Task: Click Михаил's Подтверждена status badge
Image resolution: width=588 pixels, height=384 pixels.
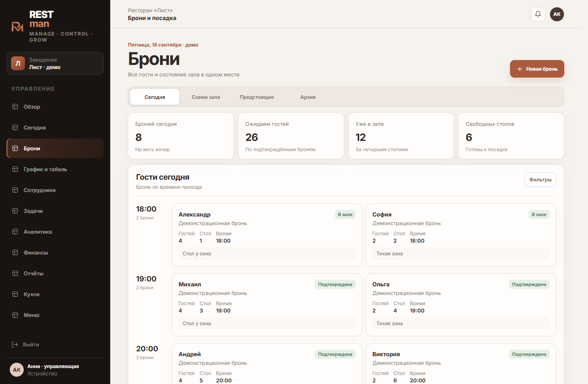Action: point(335,284)
